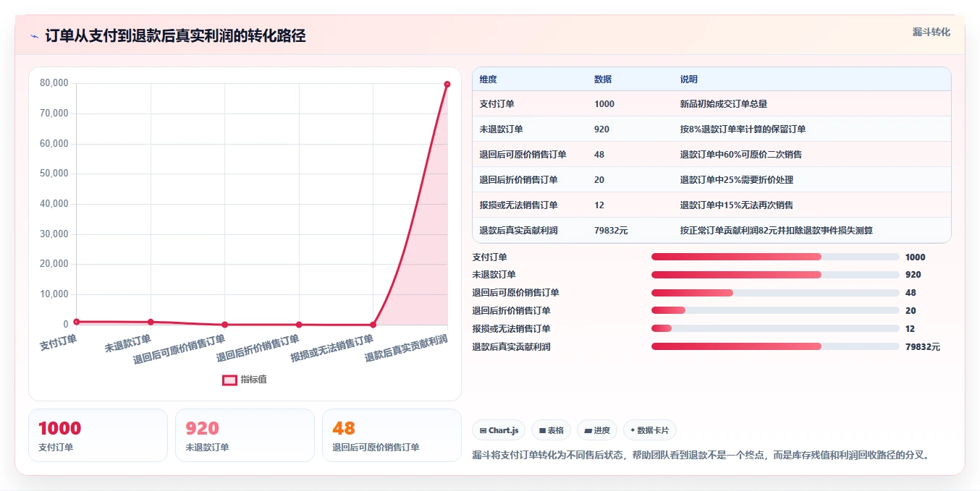Click the 920 未退款订单 data card

245,435
